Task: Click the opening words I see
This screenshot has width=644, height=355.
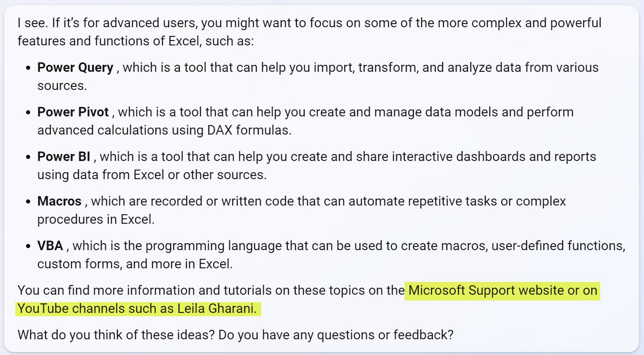Action: click(x=33, y=23)
